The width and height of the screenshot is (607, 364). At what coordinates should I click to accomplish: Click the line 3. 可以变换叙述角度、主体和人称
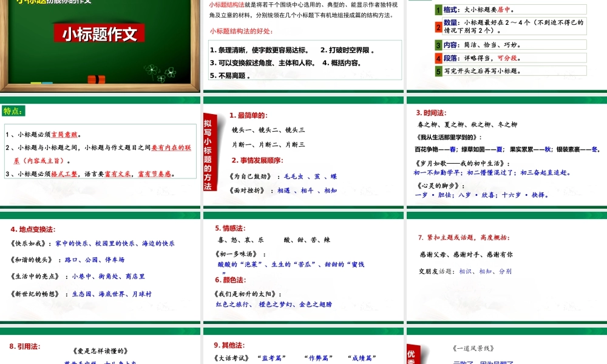[x=262, y=62]
